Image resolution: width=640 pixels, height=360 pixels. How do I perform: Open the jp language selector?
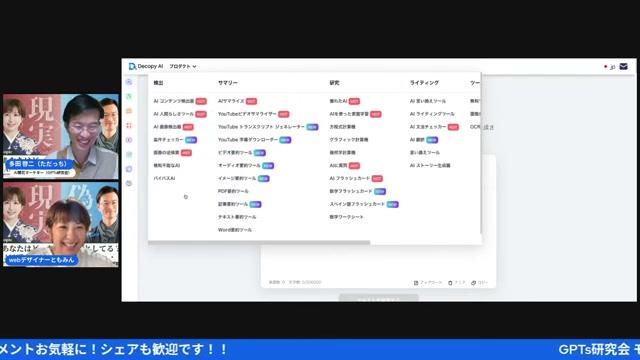tap(610, 67)
